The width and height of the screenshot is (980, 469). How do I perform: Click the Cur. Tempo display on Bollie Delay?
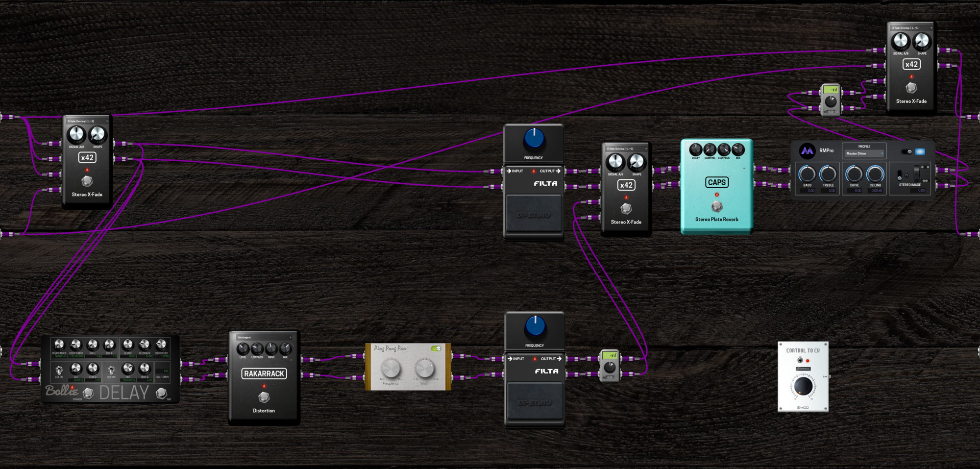[x=162, y=370]
